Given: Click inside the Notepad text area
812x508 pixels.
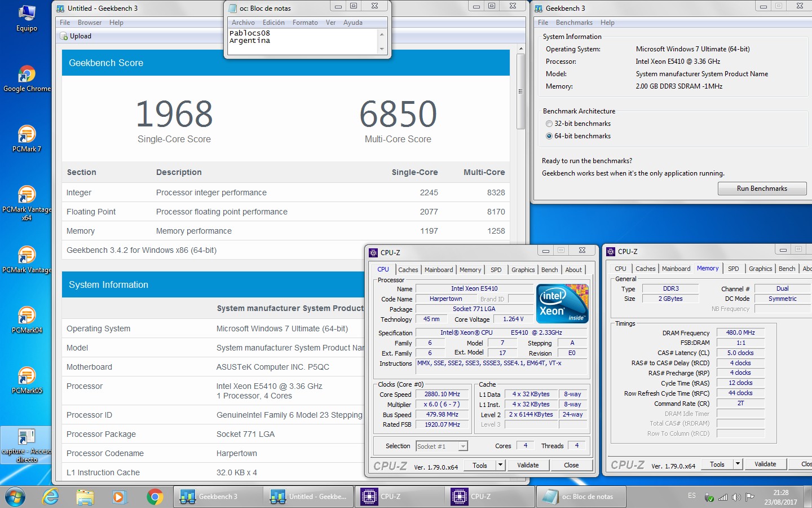Looking at the screenshot, I should [x=303, y=41].
